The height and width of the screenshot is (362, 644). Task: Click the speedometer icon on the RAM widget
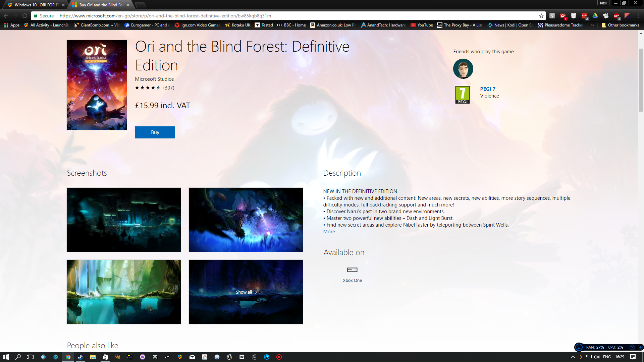click(632, 347)
